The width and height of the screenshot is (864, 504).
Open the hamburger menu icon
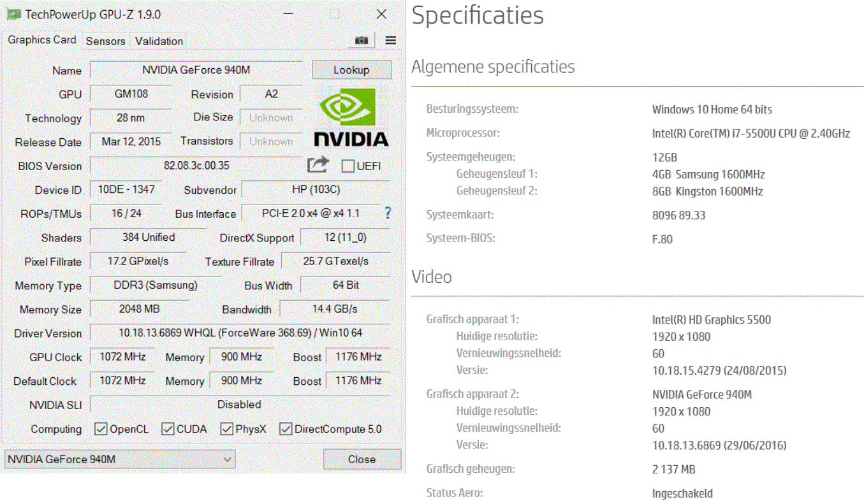(x=391, y=41)
